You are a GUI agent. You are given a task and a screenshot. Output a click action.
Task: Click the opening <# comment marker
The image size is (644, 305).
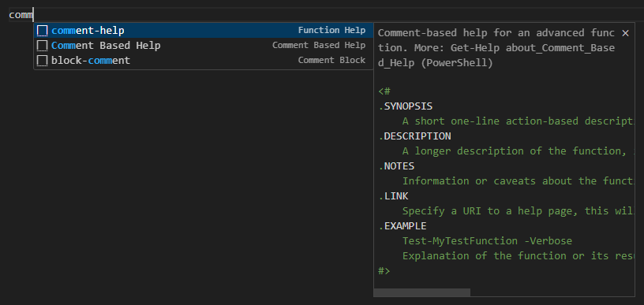tap(384, 91)
